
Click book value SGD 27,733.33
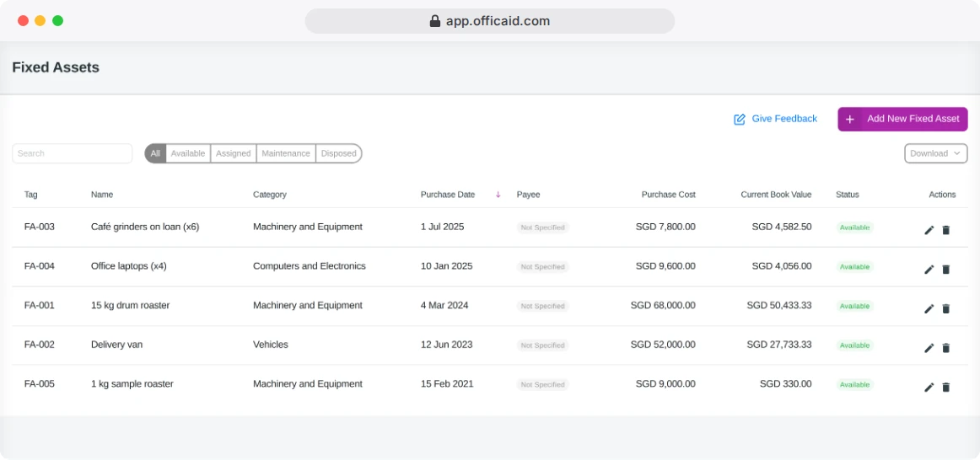779,345
